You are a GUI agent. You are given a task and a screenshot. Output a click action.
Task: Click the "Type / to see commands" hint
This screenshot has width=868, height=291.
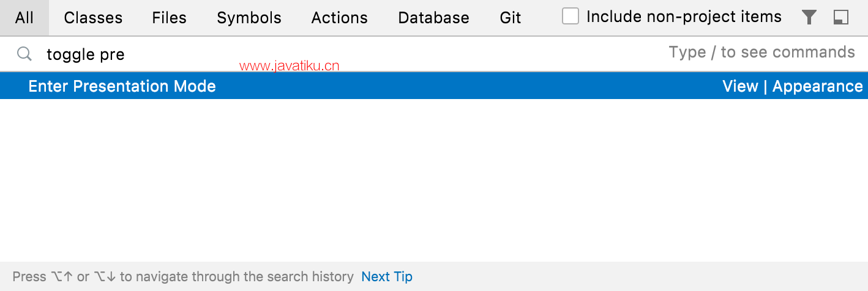tap(762, 52)
